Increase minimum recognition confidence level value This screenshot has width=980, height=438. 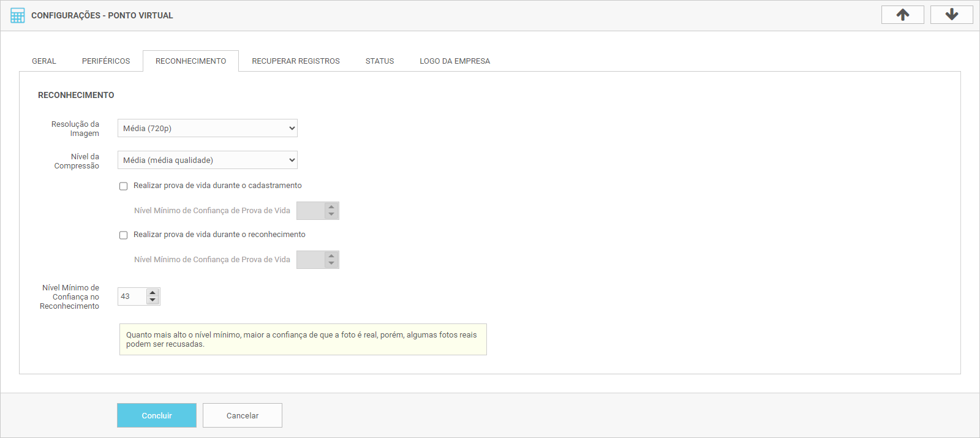(x=153, y=293)
